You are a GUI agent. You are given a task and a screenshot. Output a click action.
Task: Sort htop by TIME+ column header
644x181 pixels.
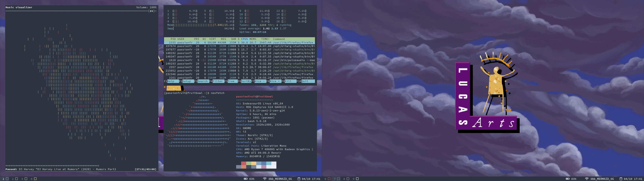click(x=265, y=39)
